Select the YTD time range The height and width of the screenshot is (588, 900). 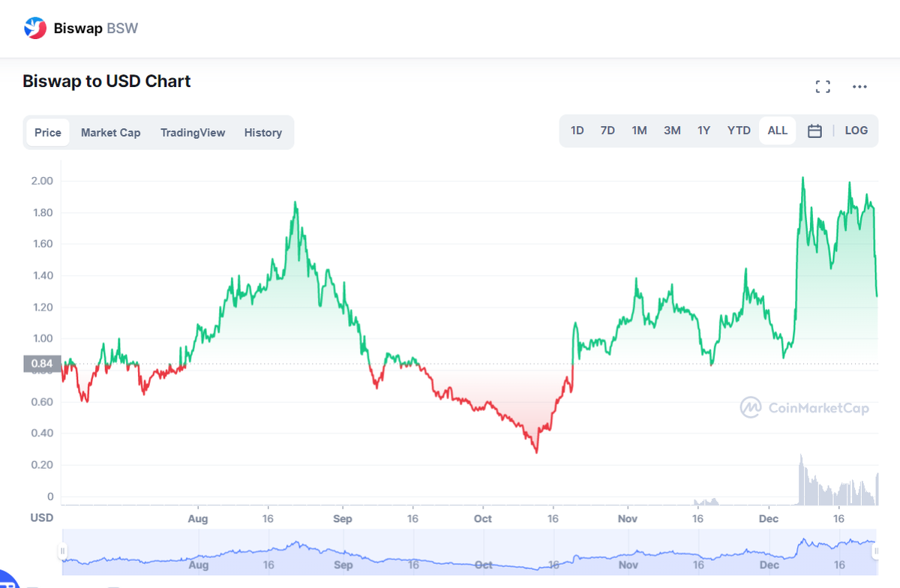click(739, 130)
